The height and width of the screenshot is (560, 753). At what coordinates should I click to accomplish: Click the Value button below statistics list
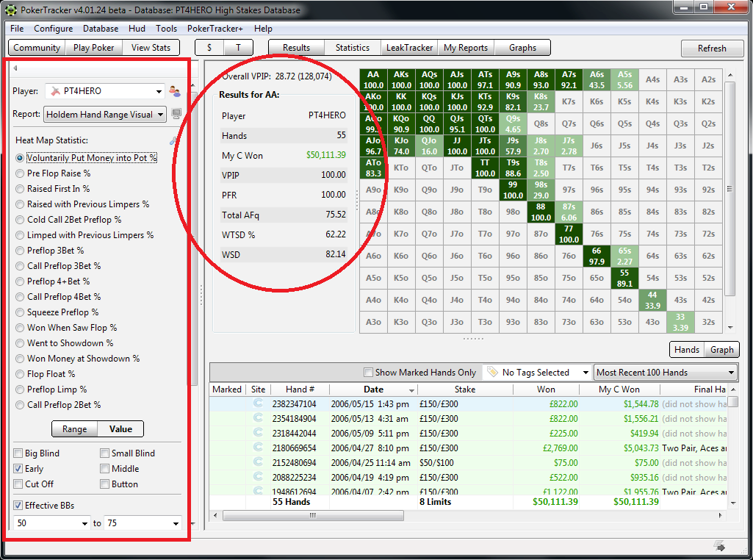pyautogui.click(x=120, y=428)
